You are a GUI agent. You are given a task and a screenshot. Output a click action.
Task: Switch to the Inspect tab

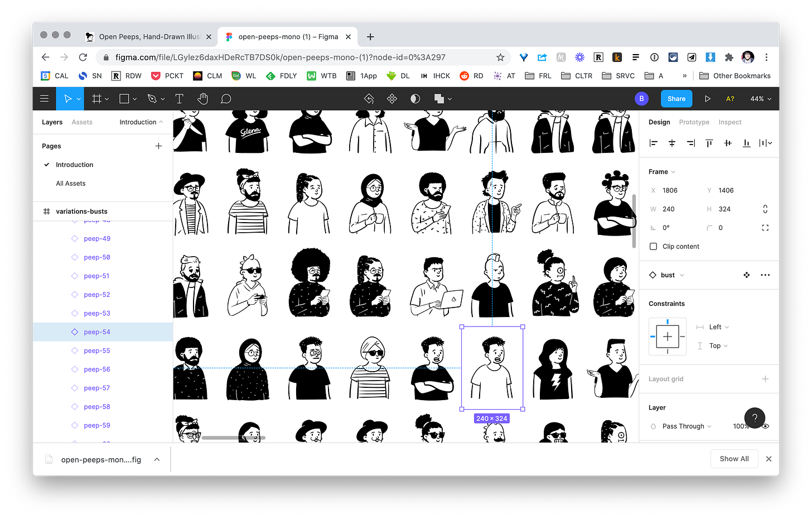[730, 122]
